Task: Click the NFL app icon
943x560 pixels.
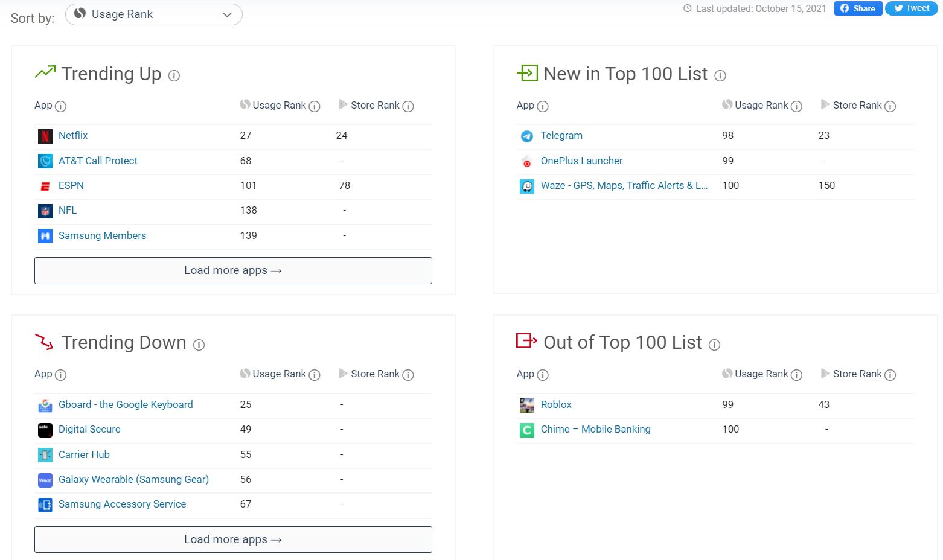Action: (45, 211)
